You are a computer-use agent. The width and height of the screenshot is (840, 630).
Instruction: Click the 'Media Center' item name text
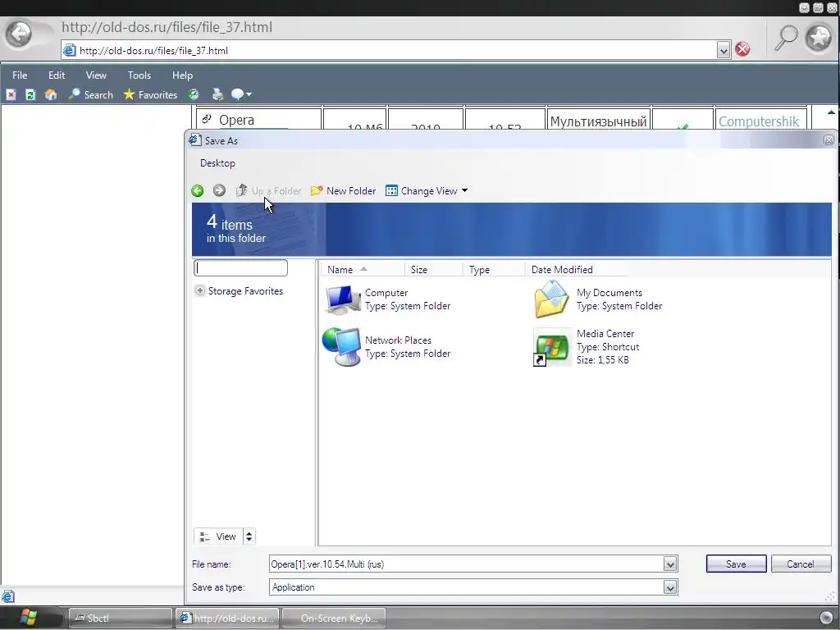pyautogui.click(x=605, y=334)
